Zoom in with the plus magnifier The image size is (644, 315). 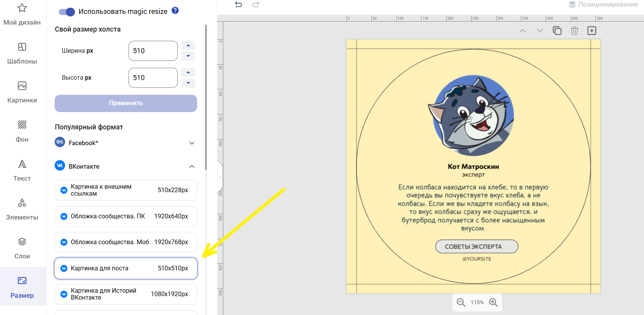click(x=493, y=303)
